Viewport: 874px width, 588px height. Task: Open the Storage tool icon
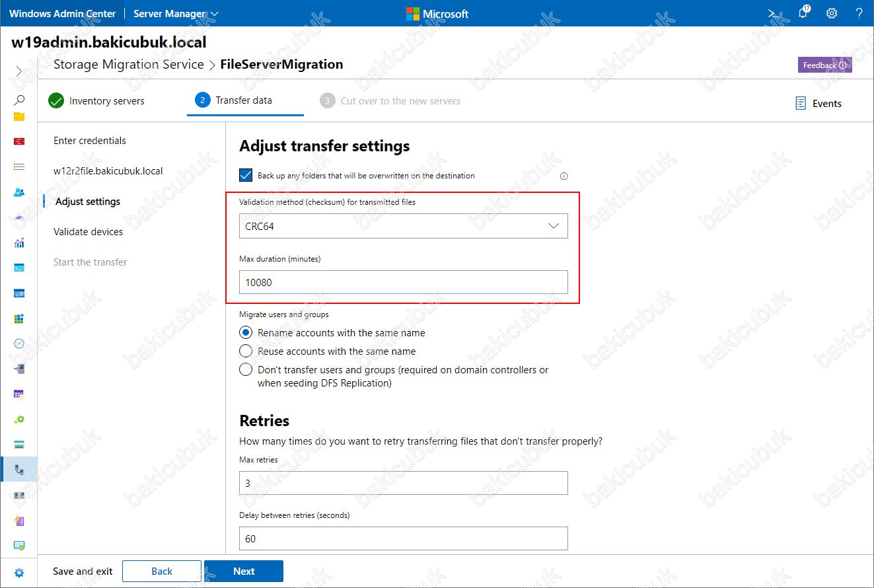point(19,444)
